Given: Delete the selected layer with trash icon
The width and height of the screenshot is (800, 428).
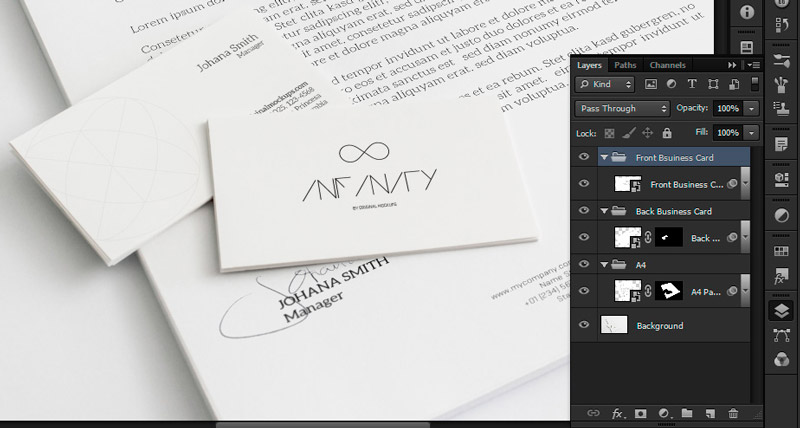Looking at the screenshot, I should point(733,413).
